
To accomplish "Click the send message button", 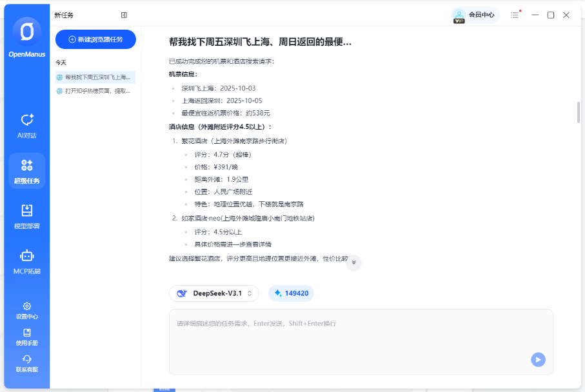I will click(x=538, y=360).
